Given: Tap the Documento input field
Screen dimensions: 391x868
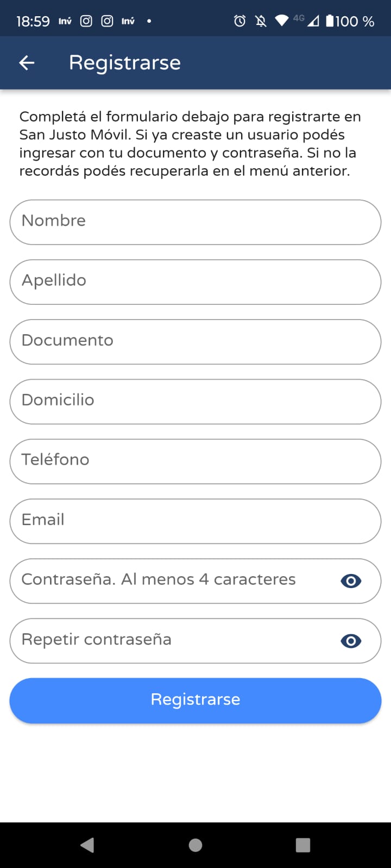Looking at the screenshot, I should pos(195,341).
